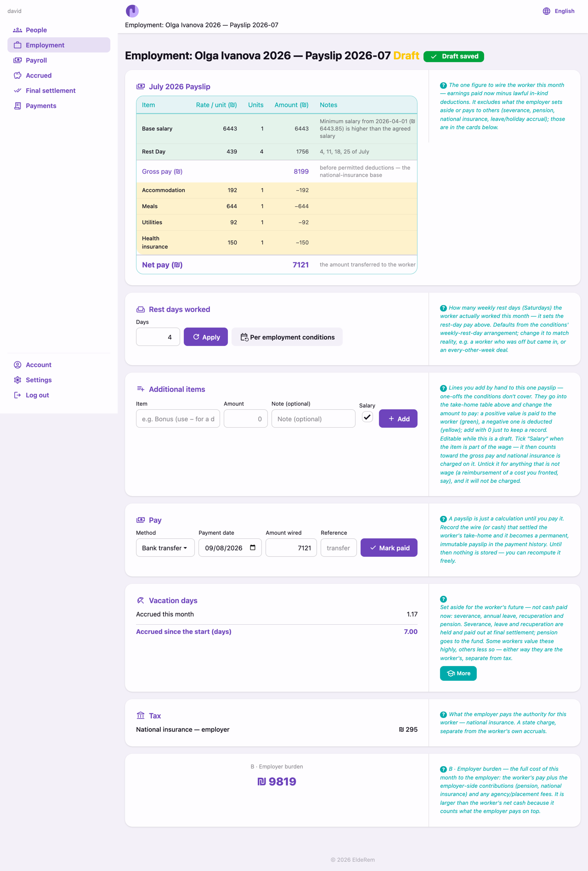Select the Rest Day table row
This screenshot has width=588, height=871.
click(277, 152)
